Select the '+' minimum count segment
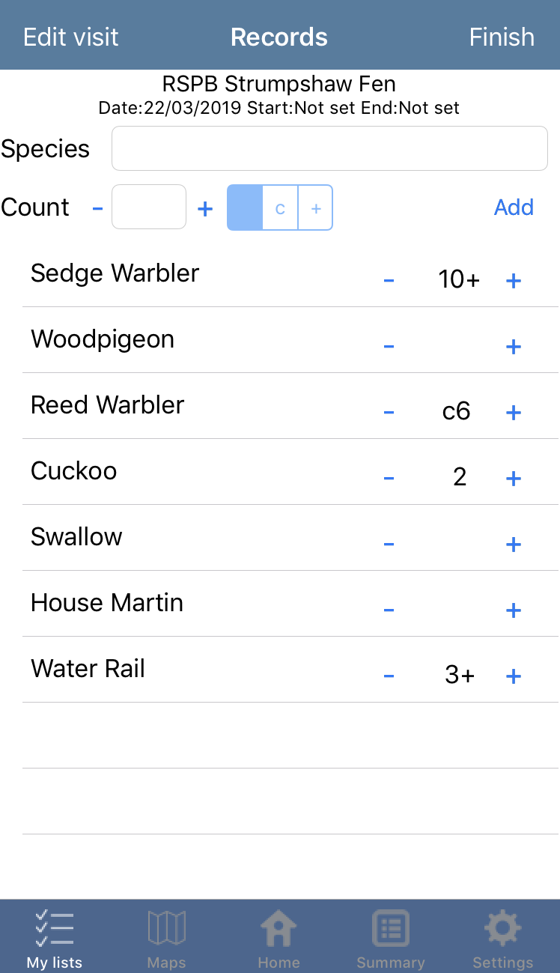 pyautogui.click(x=316, y=207)
